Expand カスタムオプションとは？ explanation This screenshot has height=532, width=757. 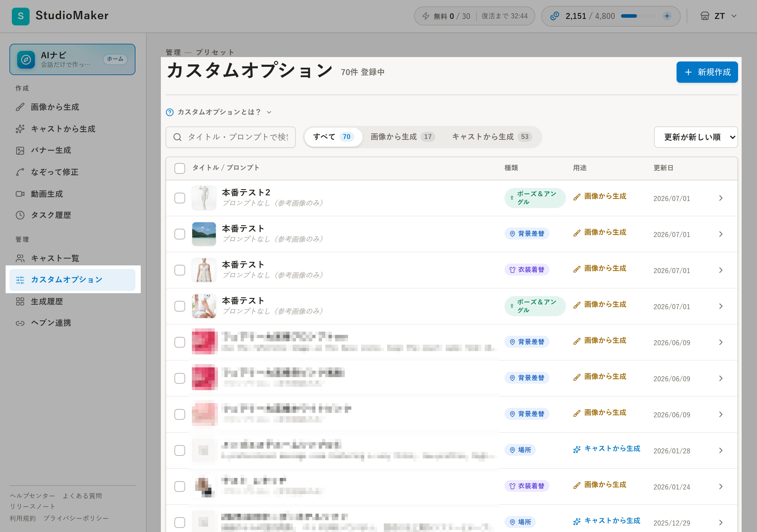tap(219, 112)
